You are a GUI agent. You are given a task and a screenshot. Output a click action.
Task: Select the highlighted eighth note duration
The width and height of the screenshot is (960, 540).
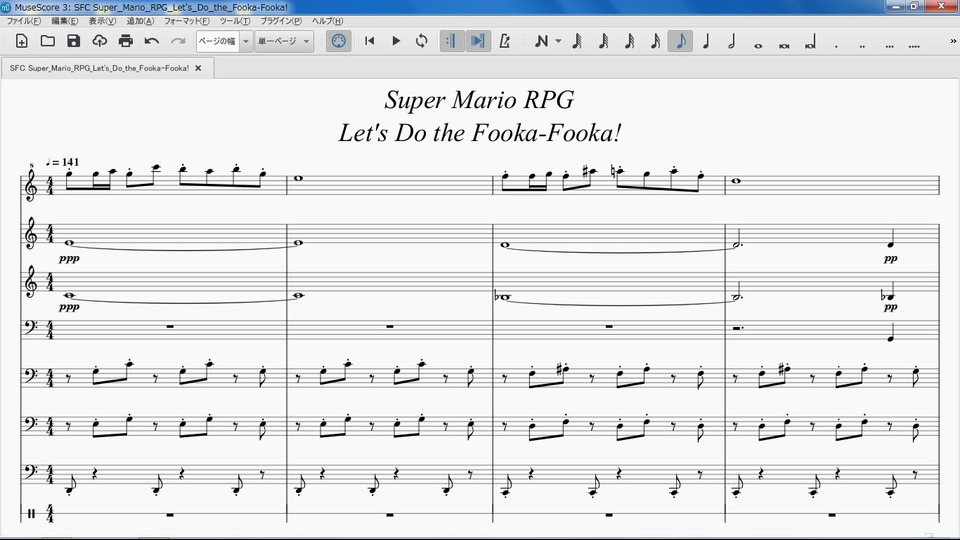(680, 41)
